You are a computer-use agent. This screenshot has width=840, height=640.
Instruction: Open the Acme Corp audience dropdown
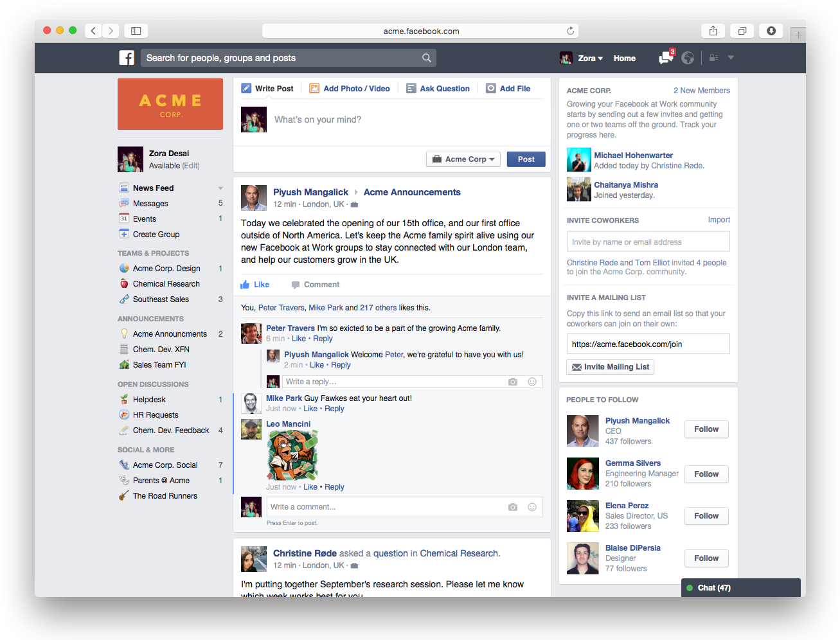[x=463, y=159]
